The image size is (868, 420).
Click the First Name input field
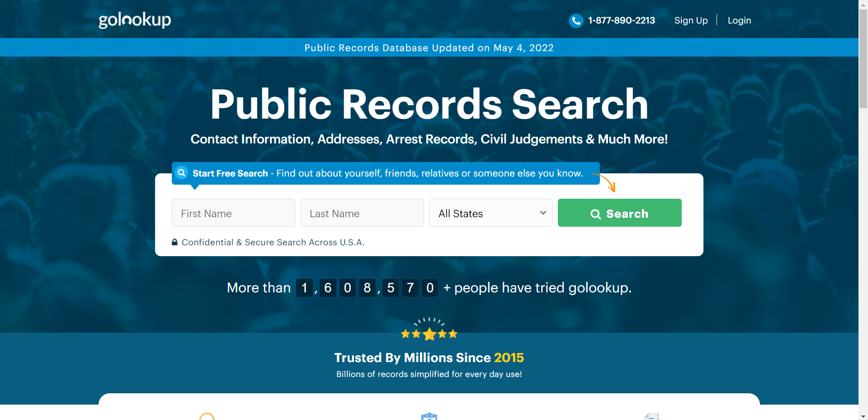[x=233, y=213]
